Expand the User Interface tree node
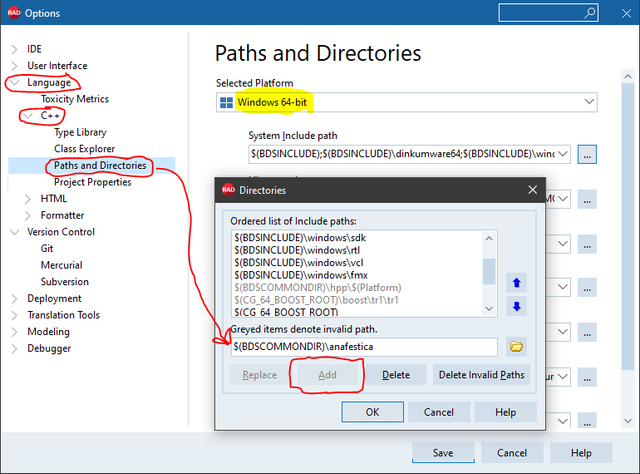Image resolution: width=640 pixels, height=474 pixels. click(14, 66)
